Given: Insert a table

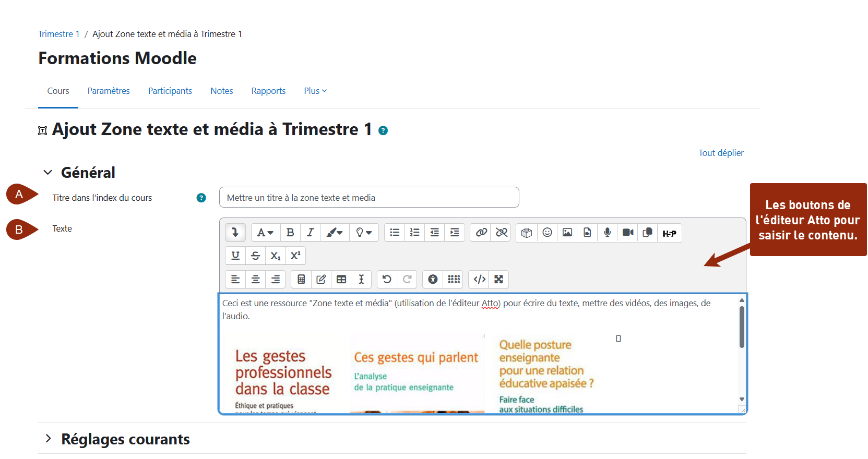Looking at the screenshot, I should pos(341,279).
